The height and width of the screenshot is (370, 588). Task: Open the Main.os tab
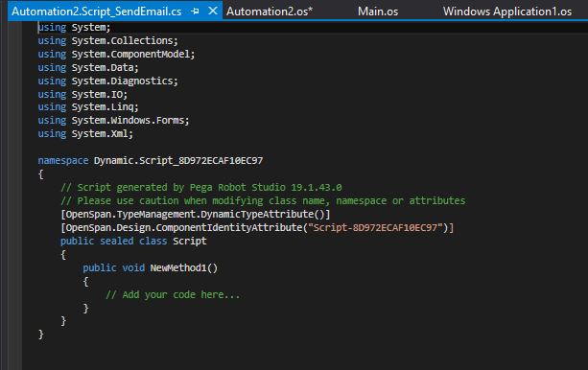[x=378, y=12]
